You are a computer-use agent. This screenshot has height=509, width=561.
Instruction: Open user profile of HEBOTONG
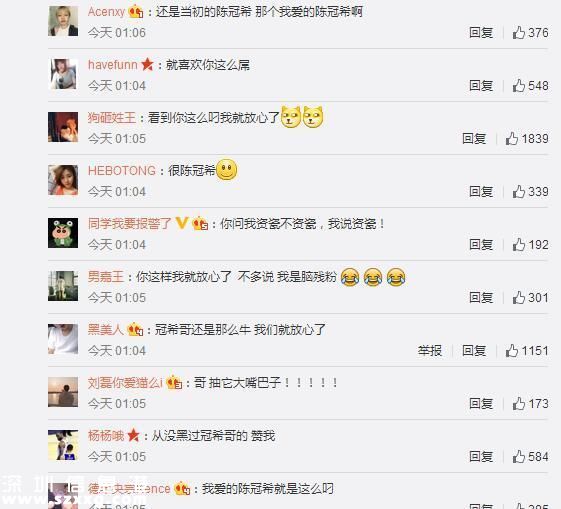click(x=122, y=171)
